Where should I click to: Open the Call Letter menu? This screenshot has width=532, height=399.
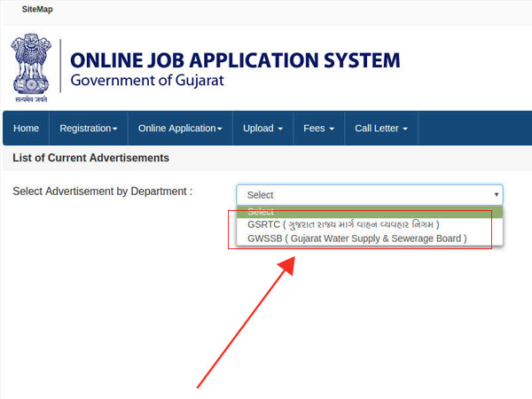pyautogui.click(x=381, y=129)
